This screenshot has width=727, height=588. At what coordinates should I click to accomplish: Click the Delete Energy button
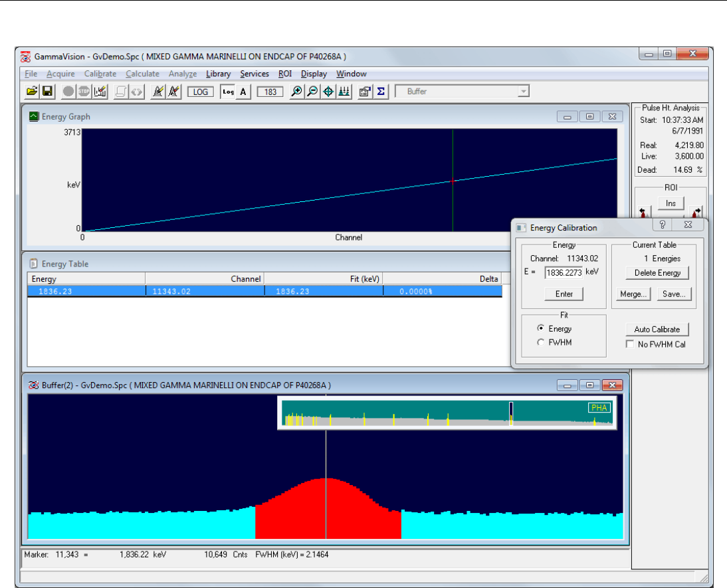[657, 273]
